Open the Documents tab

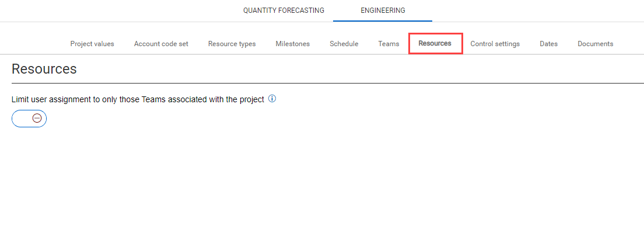[596, 44]
